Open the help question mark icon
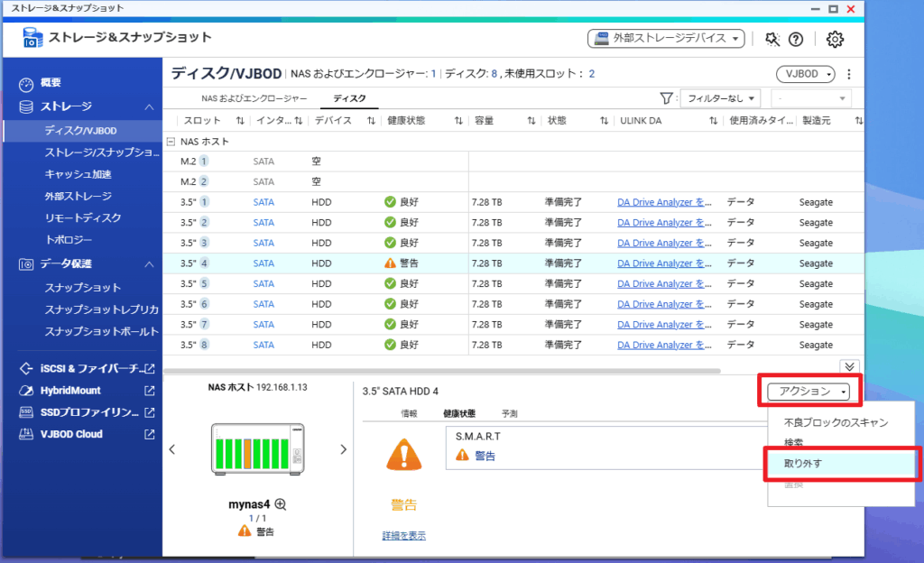This screenshot has height=563, width=924. pyautogui.click(x=796, y=40)
